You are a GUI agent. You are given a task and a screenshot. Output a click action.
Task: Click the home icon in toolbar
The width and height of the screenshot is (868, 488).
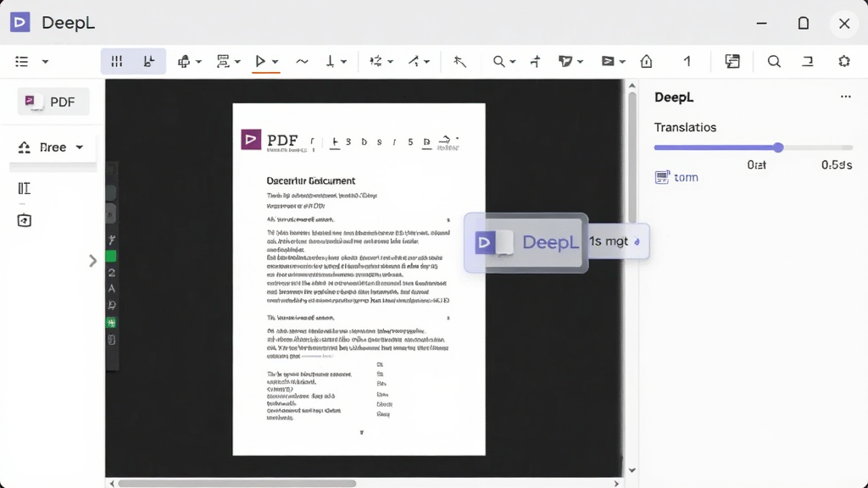(647, 61)
